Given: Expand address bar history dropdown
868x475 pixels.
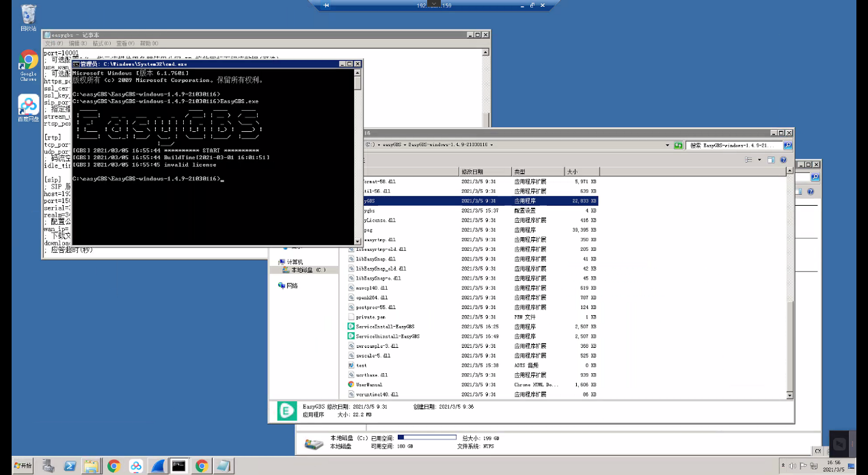Looking at the screenshot, I should pyautogui.click(x=668, y=146).
